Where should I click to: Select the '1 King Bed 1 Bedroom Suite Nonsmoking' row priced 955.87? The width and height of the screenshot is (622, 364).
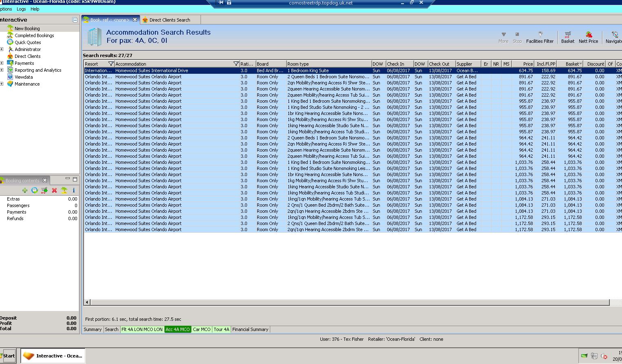353,101
